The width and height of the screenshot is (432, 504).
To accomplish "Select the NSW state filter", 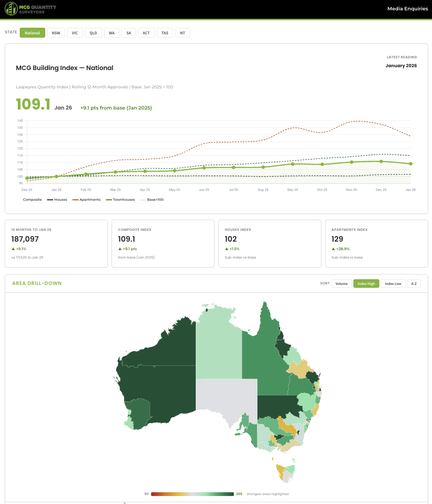I will (56, 32).
